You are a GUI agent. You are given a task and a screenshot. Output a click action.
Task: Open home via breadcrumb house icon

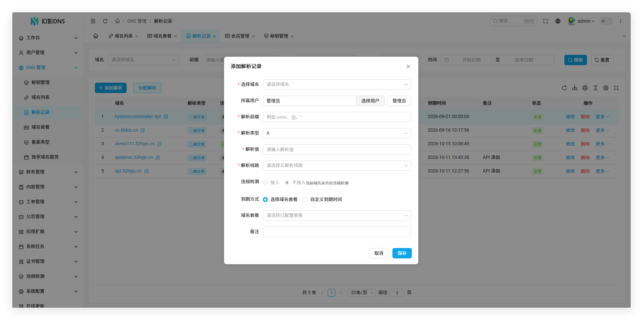[x=118, y=21]
